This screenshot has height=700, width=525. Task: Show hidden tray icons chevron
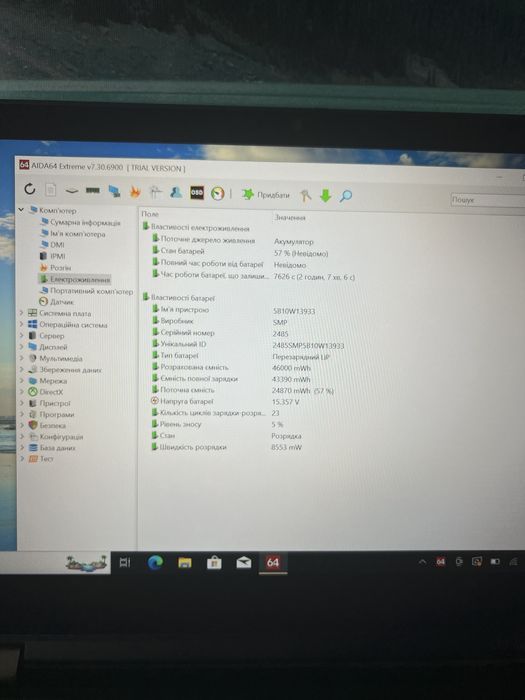pyautogui.click(x=422, y=562)
